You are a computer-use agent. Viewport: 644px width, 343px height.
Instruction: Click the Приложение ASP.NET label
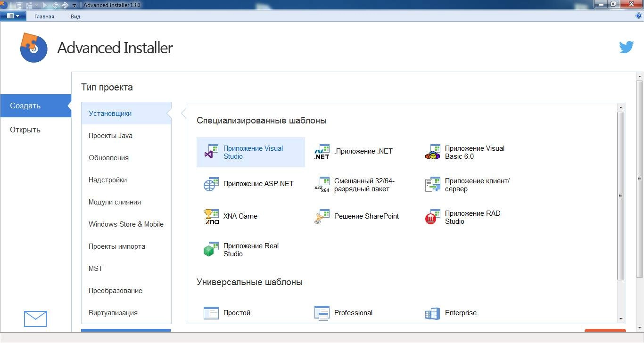(x=258, y=184)
